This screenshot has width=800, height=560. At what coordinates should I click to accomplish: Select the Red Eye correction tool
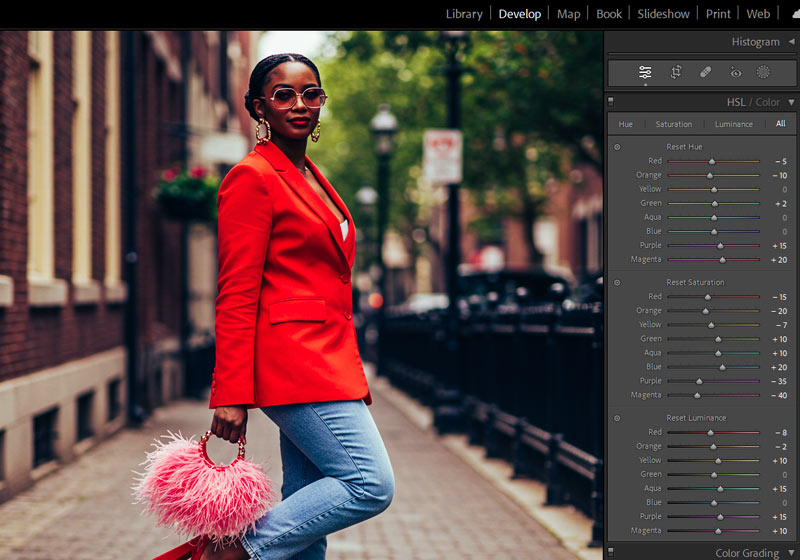pyautogui.click(x=735, y=72)
